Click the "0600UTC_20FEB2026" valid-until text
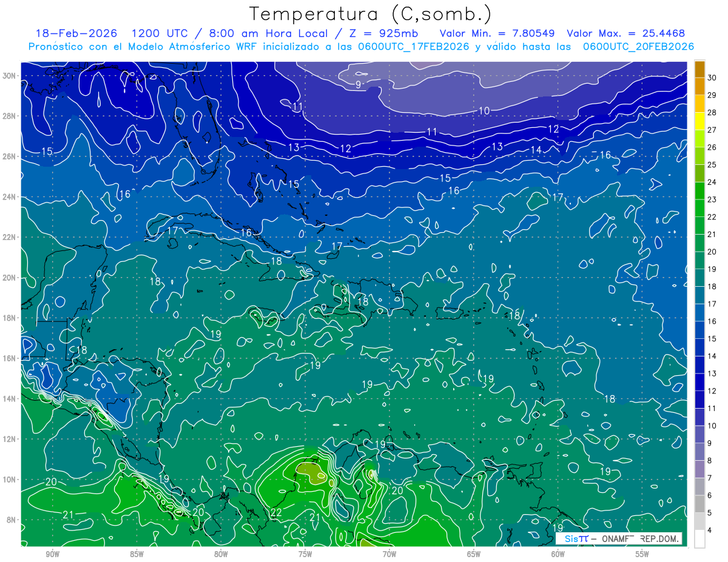The height and width of the screenshot is (562, 728). [638, 46]
